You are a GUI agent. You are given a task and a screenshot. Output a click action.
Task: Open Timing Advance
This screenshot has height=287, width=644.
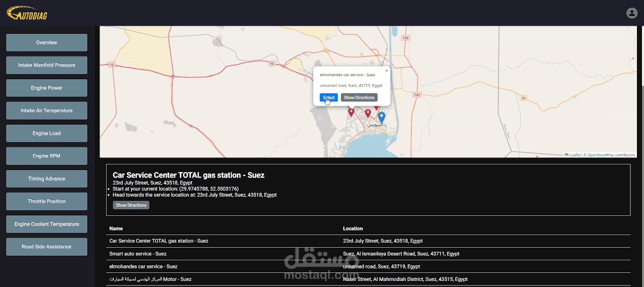click(x=46, y=179)
